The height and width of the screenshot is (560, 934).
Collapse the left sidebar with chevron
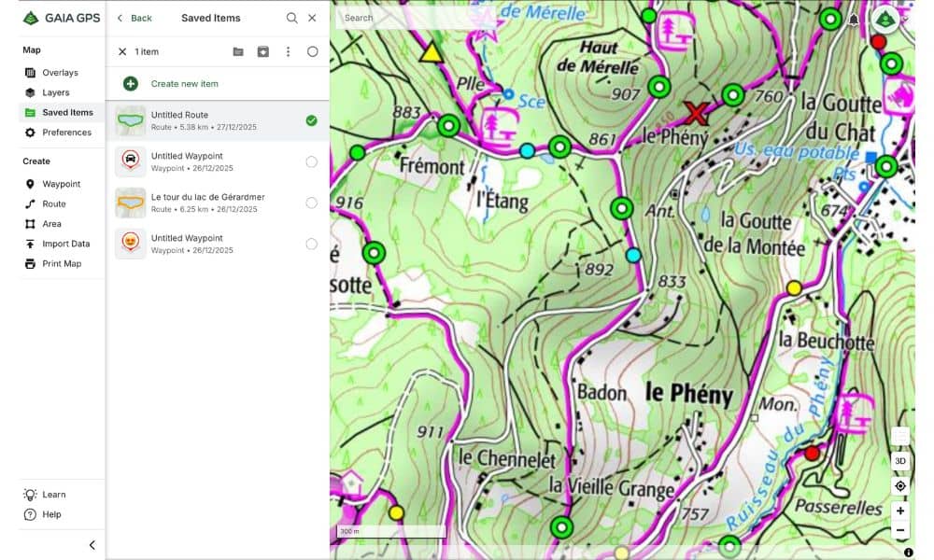(92, 545)
